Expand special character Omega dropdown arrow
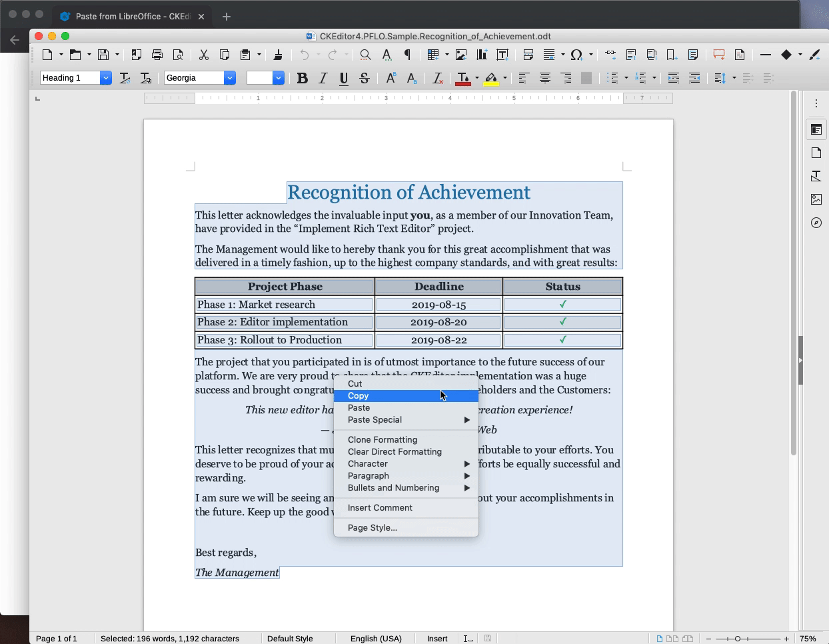Screen dimensions: 829x644 pos(591,55)
